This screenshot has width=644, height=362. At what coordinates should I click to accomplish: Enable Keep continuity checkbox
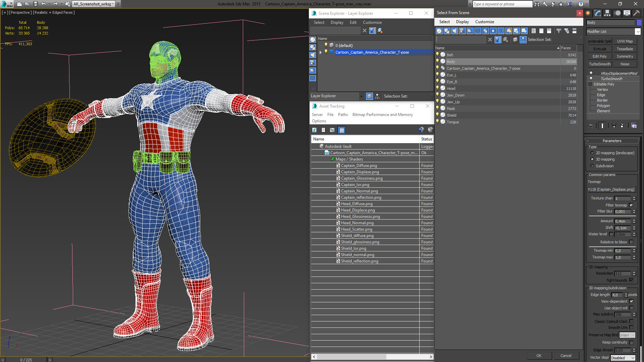pyautogui.click(x=631, y=343)
